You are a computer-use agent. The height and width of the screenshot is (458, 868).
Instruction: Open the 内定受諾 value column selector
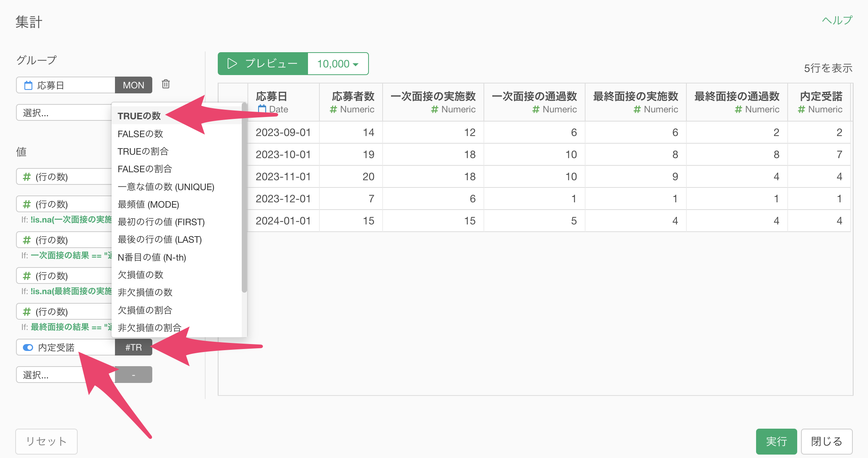65,348
